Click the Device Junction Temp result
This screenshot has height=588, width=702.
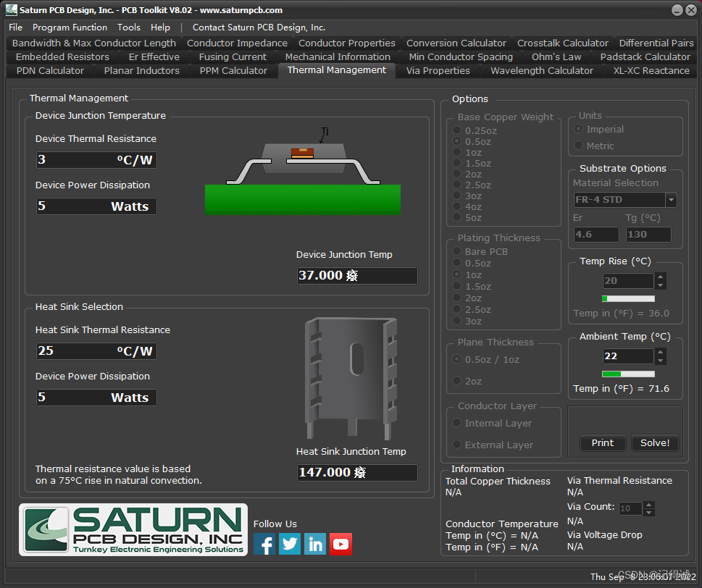pos(357,276)
